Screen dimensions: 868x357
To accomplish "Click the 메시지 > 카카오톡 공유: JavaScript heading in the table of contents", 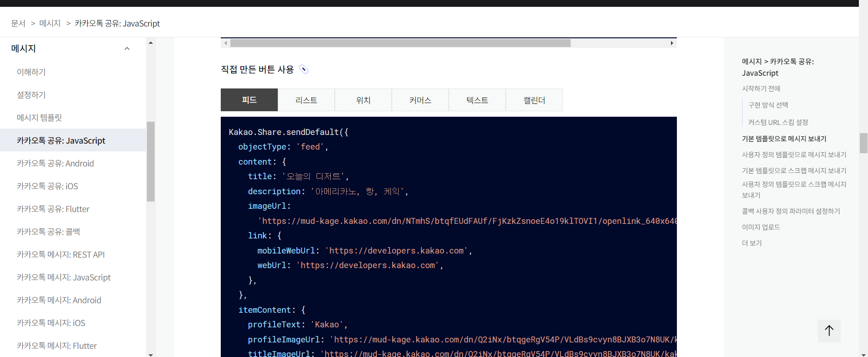I will tap(778, 67).
